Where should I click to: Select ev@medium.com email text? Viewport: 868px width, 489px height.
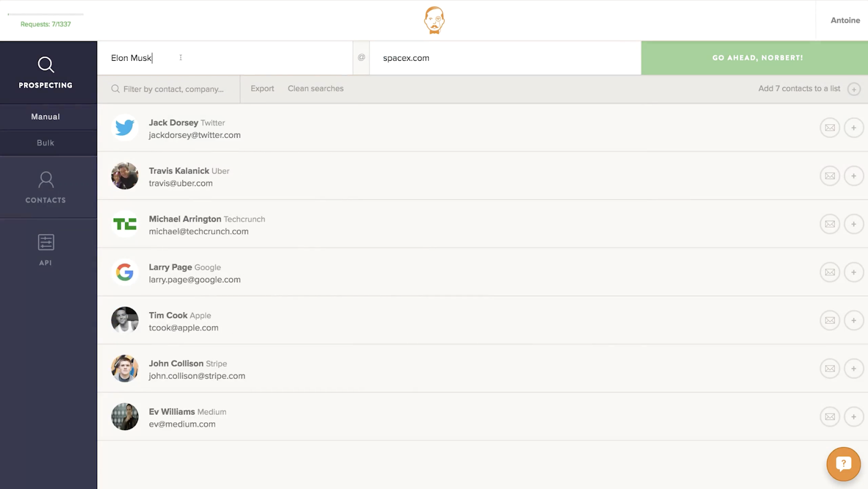pyautogui.click(x=182, y=424)
